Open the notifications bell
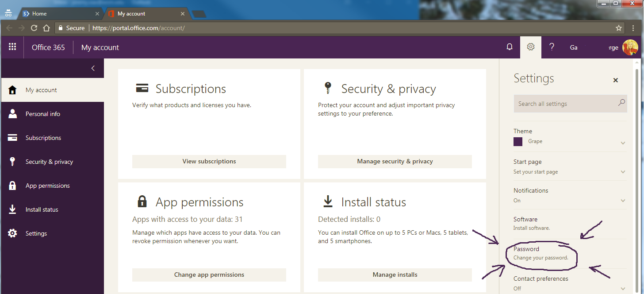Screen dimensions: 644x294 coord(510,47)
